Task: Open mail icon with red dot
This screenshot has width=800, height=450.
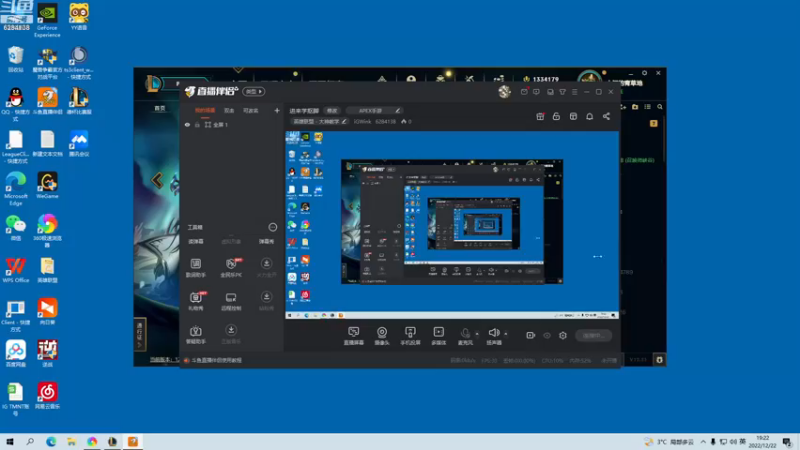Action: point(524,92)
